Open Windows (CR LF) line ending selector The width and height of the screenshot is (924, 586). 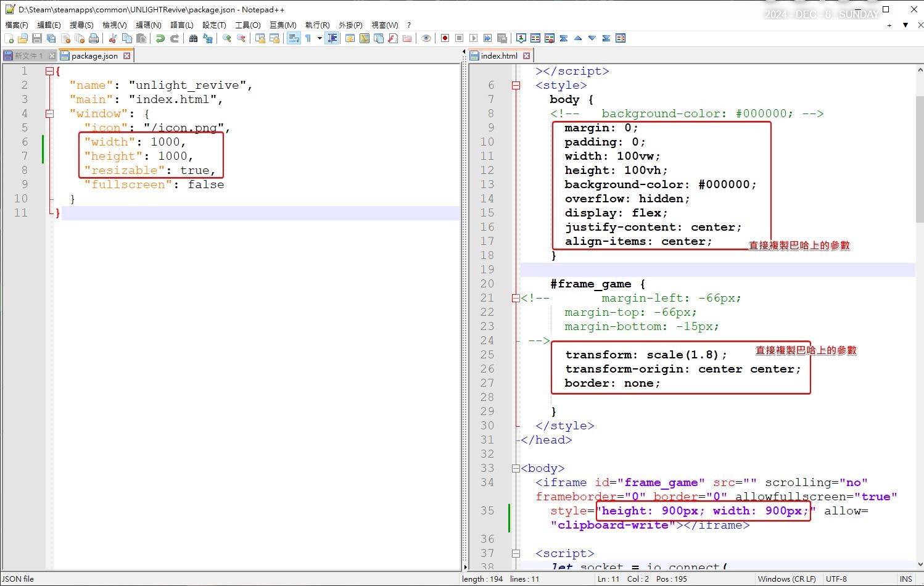(786, 579)
